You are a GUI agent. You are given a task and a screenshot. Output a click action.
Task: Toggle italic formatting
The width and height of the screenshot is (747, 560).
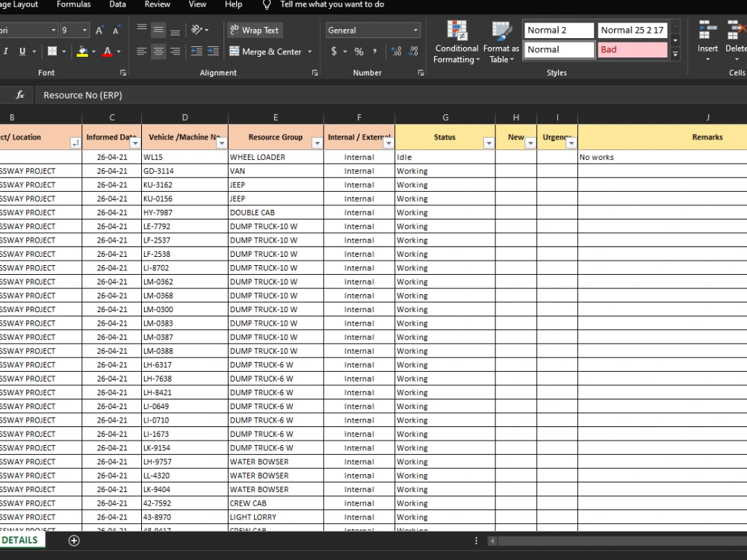5,51
